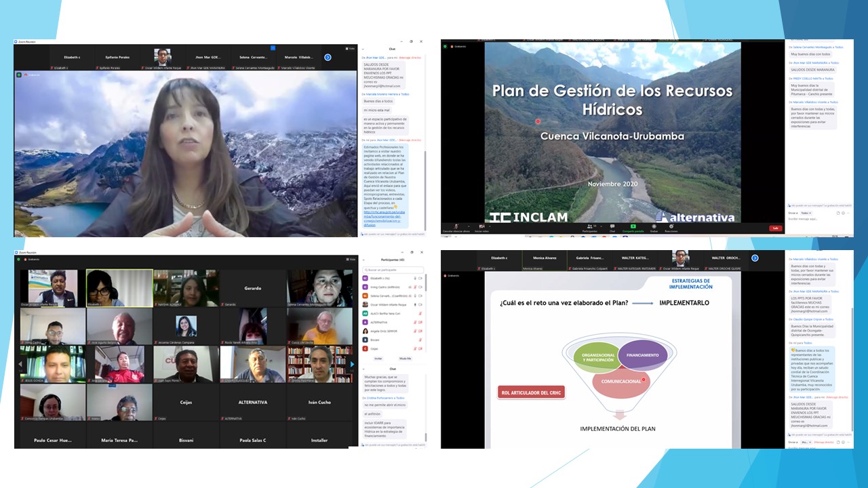
Task: Click Vista button in gallery-view window
Action: [350, 260]
